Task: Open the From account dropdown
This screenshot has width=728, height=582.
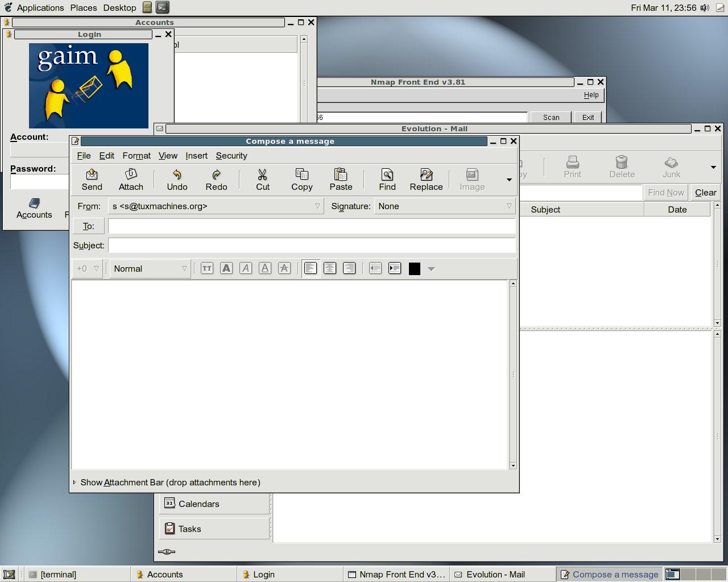Action: [216, 206]
